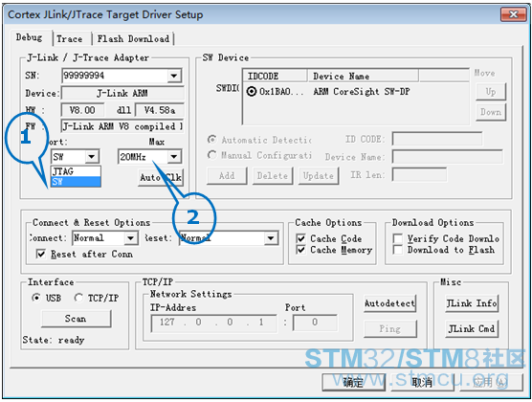Click the Auto Clk button
This screenshot has width=532, height=402.
161,178
